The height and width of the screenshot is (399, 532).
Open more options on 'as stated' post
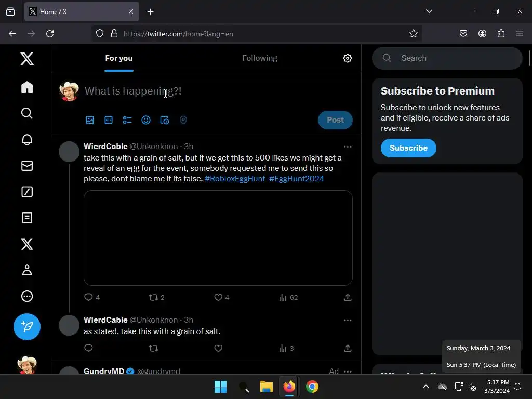(348, 320)
